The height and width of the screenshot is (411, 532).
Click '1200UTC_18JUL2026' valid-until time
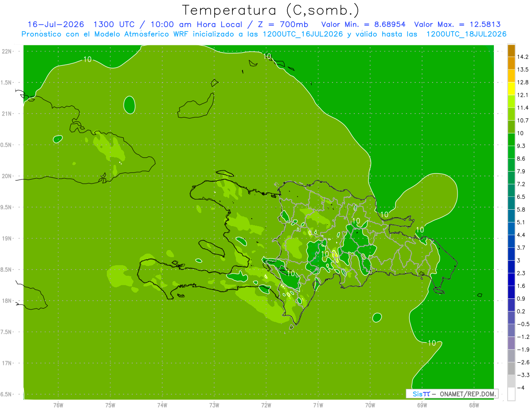pos(466,34)
